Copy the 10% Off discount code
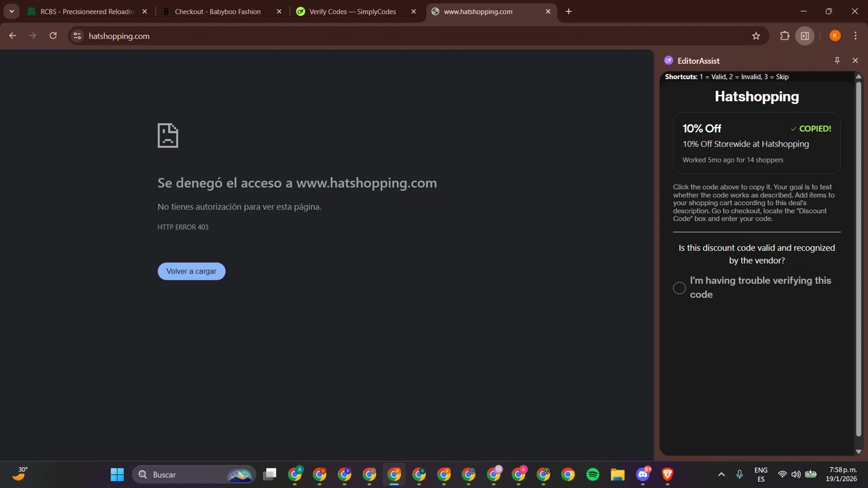Screen dimensions: 868x488 tap(757, 143)
